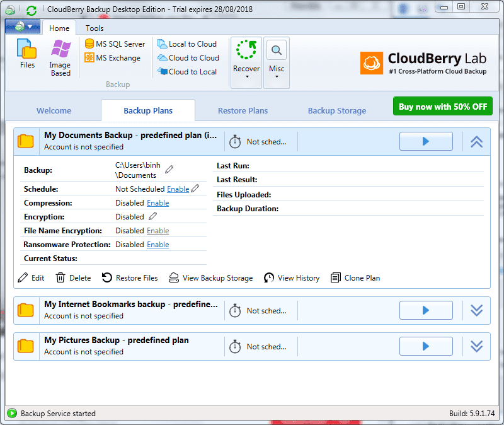Open the Backup Plans tab

click(148, 110)
